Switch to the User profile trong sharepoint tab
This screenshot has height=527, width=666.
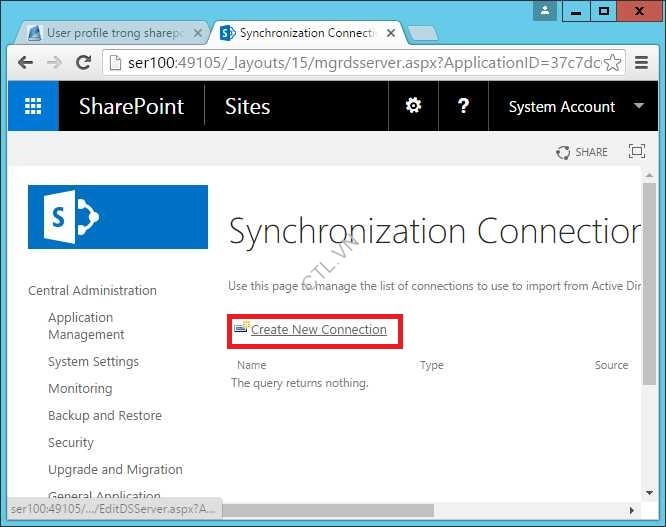(110, 33)
